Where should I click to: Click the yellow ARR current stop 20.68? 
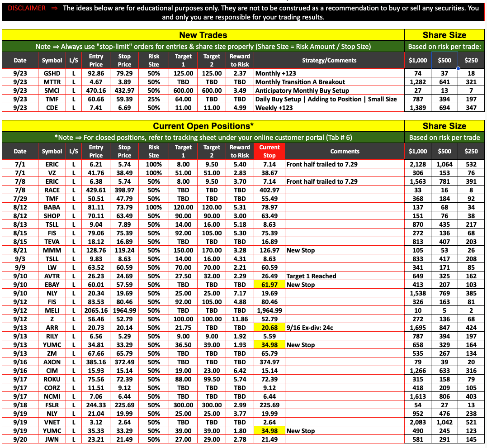pyautogui.click(x=270, y=328)
